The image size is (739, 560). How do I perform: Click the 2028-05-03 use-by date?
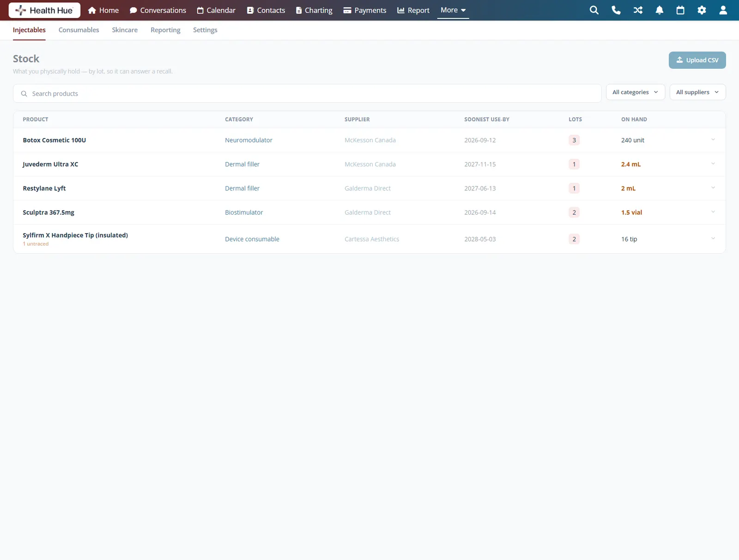pyautogui.click(x=480, y=239)
